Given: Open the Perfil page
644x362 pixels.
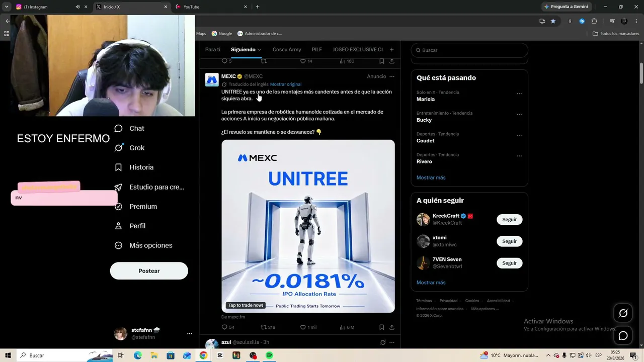Looking at the screenshot, I should click(130, 226).
